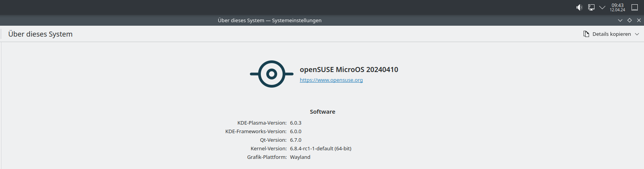Select KDE-Frameworks-Version value 6.0.0
The image size is (644, 169).
295,131
